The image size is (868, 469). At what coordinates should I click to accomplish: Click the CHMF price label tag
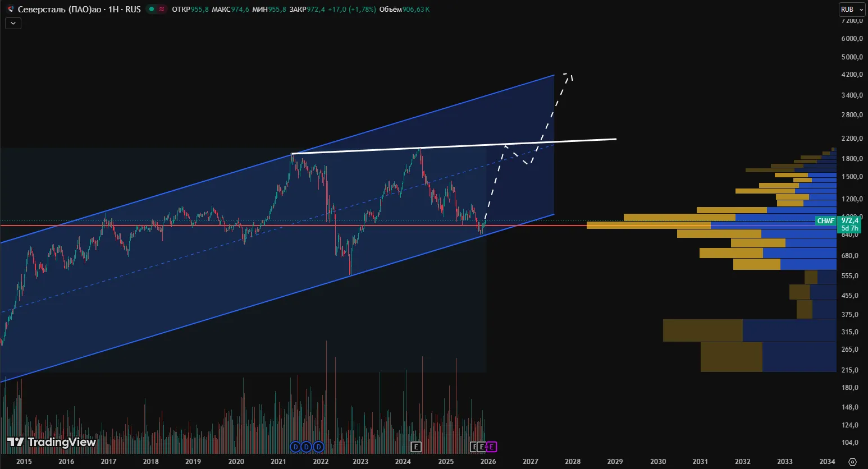coord(825,221)
